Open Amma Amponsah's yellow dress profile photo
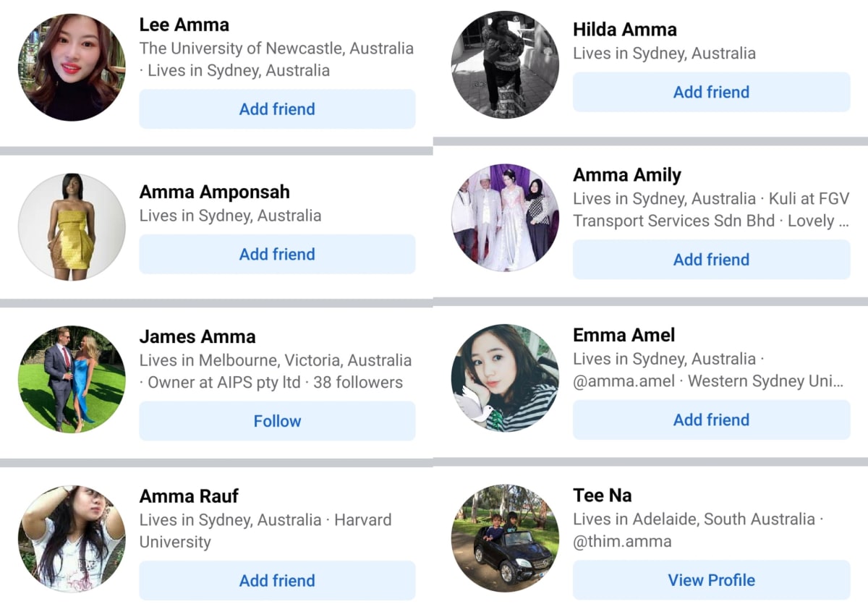The image size is (868, 612). pos(72,226)
